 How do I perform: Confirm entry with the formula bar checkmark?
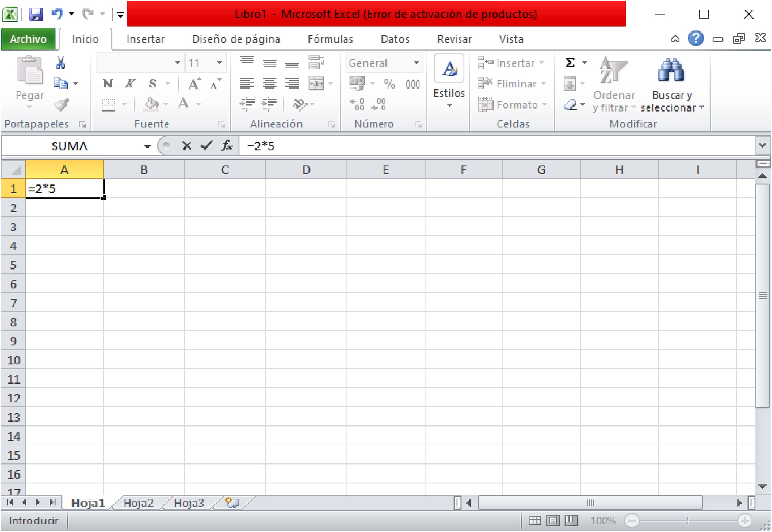206,146
